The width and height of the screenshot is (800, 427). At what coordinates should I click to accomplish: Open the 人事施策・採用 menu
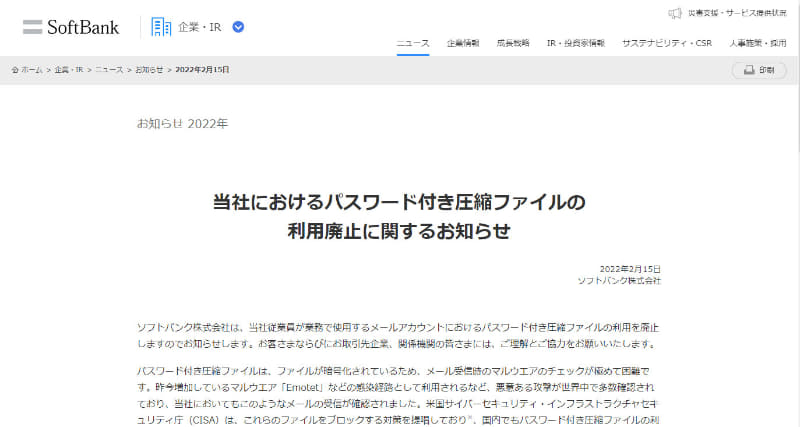tap(758, 43)
